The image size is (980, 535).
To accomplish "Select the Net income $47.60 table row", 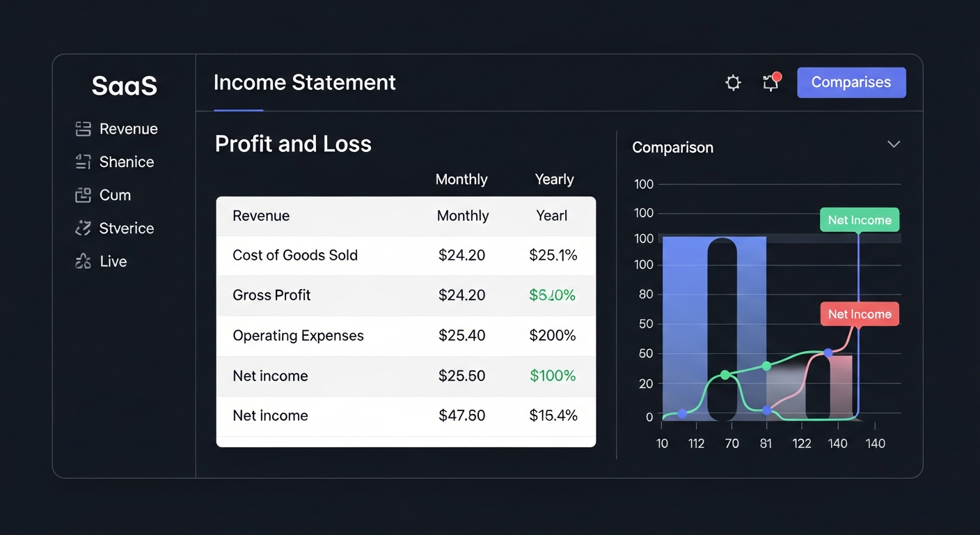I will pos(406,415).
